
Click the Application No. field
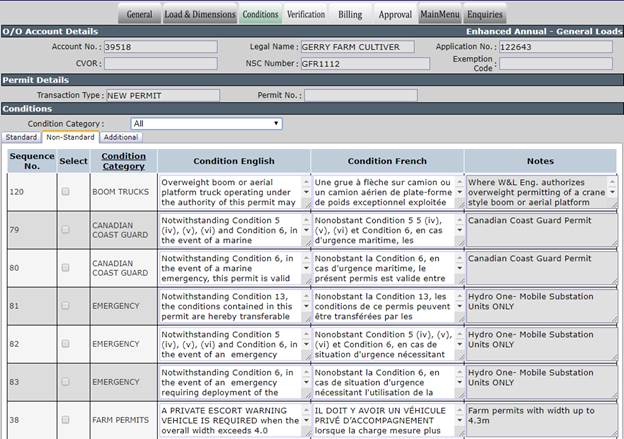[x=556, y=47]
